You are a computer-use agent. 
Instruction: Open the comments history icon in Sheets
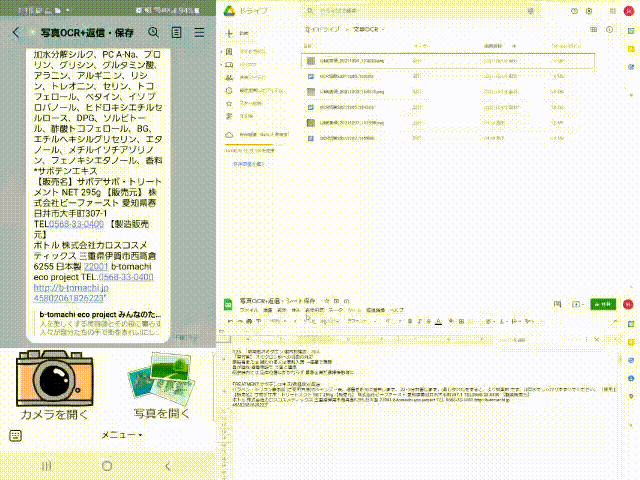click(558, 304)
